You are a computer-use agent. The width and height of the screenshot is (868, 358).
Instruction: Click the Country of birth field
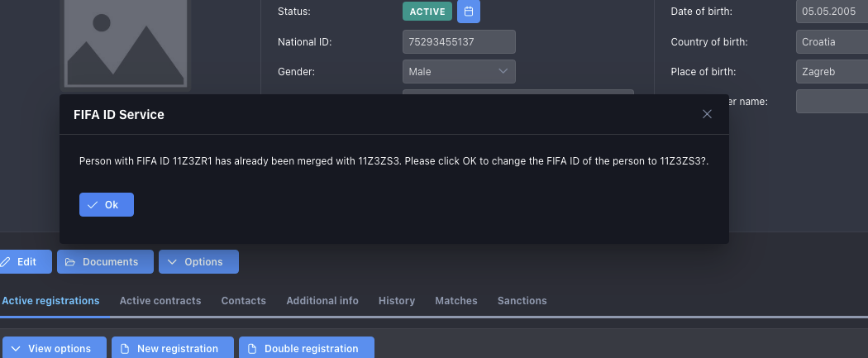831,42
